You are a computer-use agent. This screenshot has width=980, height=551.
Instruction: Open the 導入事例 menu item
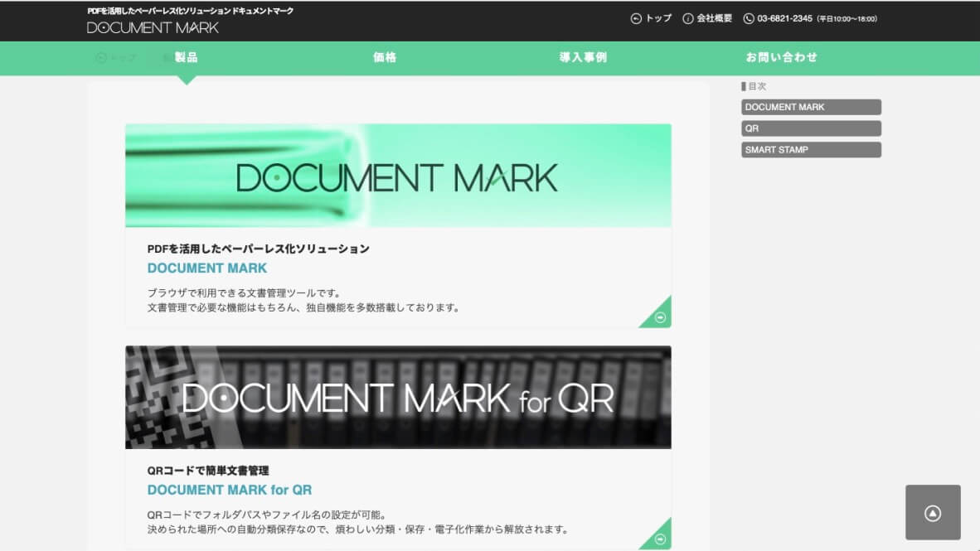pyautogui.click(x=581, y=56)
